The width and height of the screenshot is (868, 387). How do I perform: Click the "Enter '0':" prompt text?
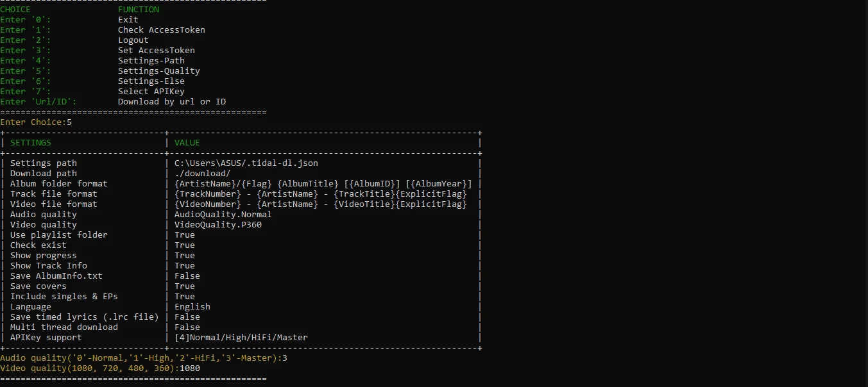point(26,20)
